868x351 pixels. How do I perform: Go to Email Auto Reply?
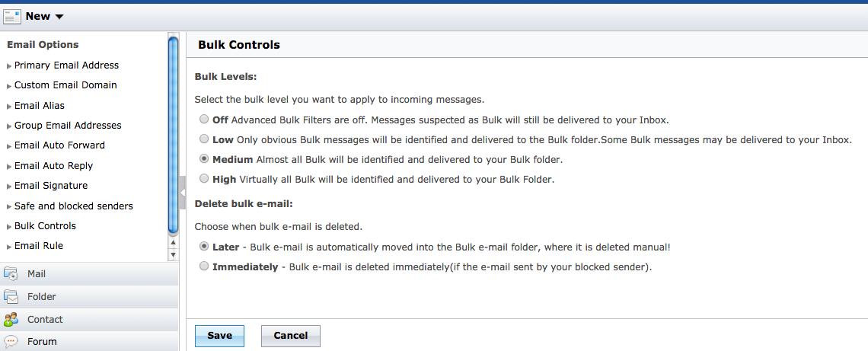(53, 165)
